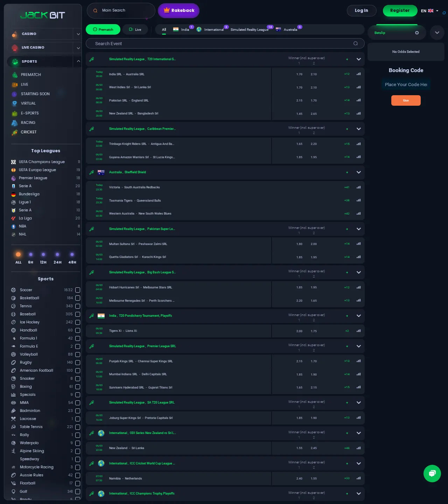The height and width of the screenshot is (504, 448).
Task: Click the Snooker sport icon
Action: coord(13,378)
